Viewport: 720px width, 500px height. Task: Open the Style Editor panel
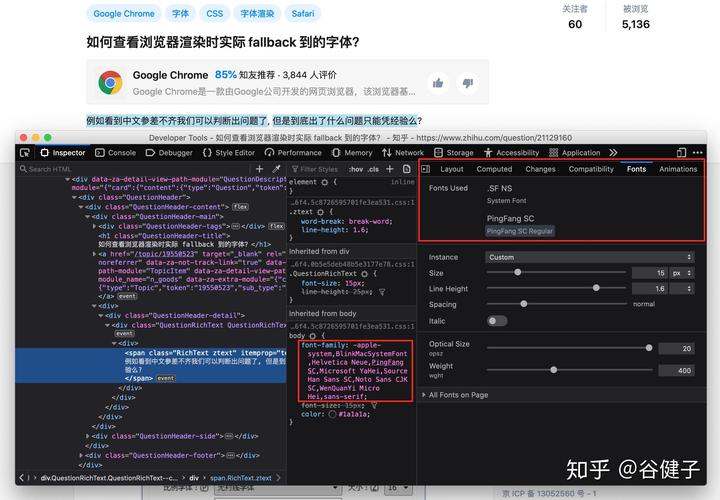pos(228,153)
